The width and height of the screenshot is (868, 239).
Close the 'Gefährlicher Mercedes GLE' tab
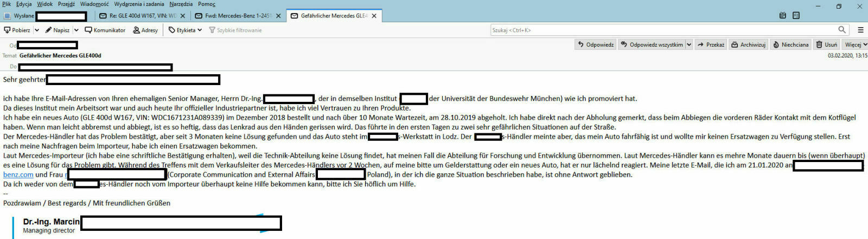click(374, 16)
